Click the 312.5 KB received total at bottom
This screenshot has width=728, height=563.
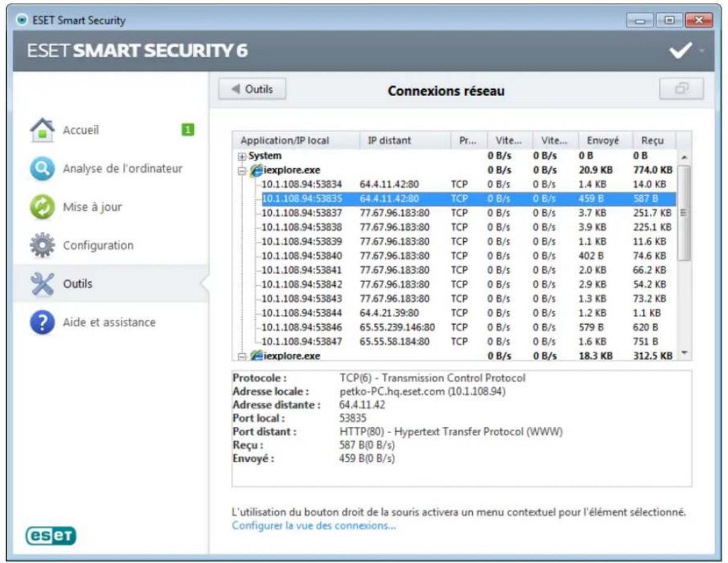pos(653,356)
